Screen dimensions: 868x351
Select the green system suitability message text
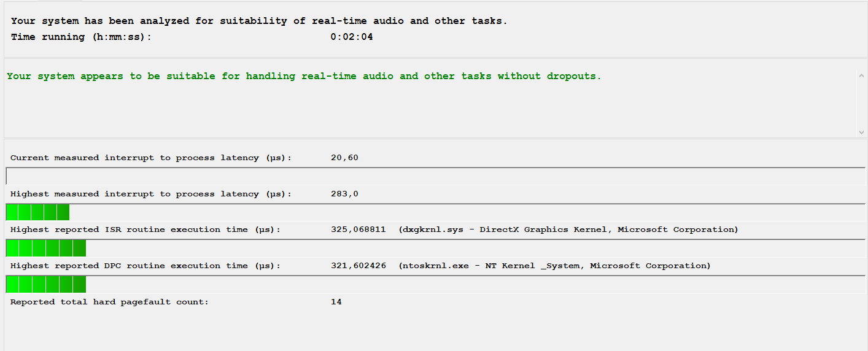coord(304,77)
